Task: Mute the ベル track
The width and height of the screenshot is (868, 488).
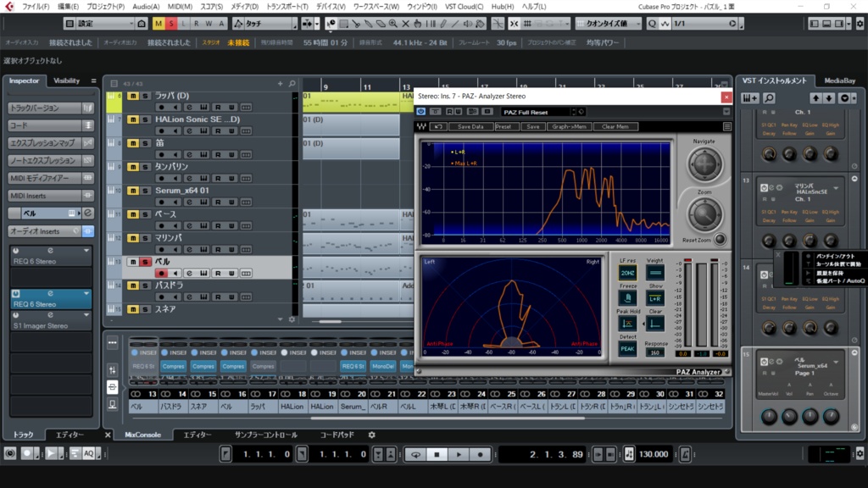Action: (133, 262)
